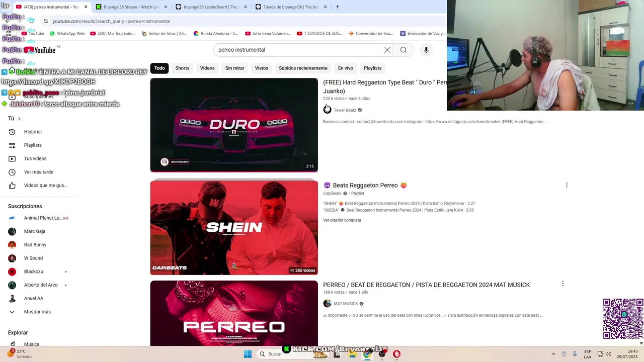Select the Sin mirar filter chip

click(234, 68)
